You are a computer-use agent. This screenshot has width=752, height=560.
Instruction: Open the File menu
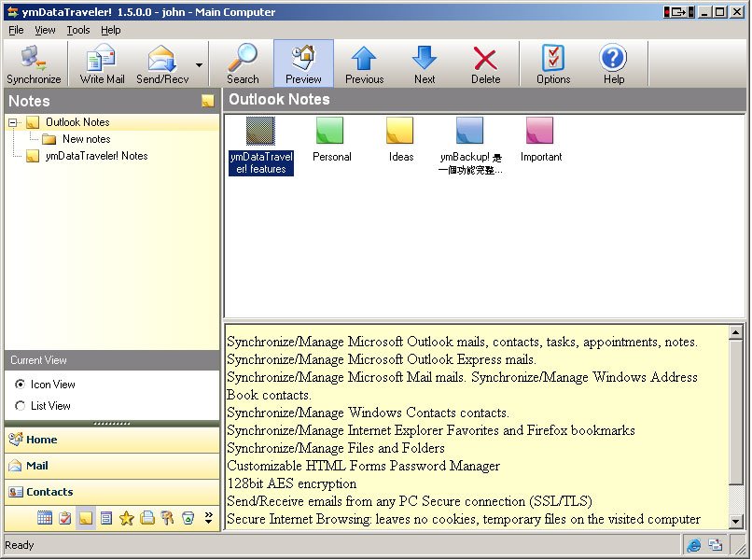coord(16,30)
